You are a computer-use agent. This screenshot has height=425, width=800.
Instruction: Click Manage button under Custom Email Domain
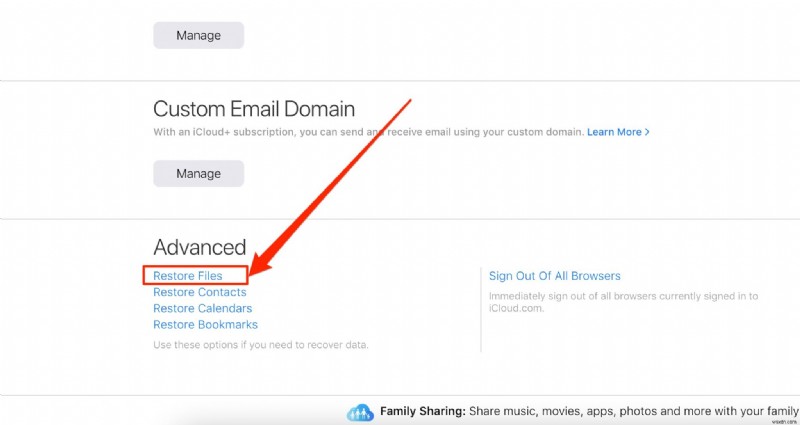click(x=198, y=173)
